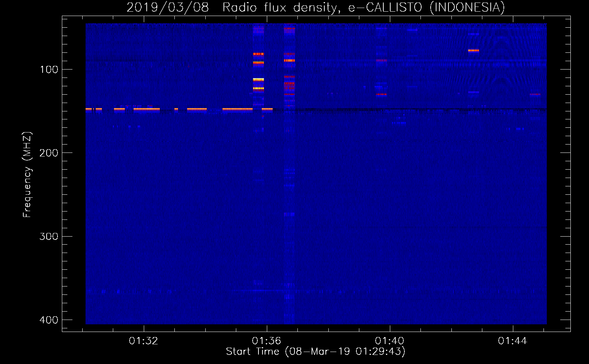Click the 300 frequency tick label
The height and width of the screenshot is (364, 589).
pyautogui.click(x=49, y=237)
